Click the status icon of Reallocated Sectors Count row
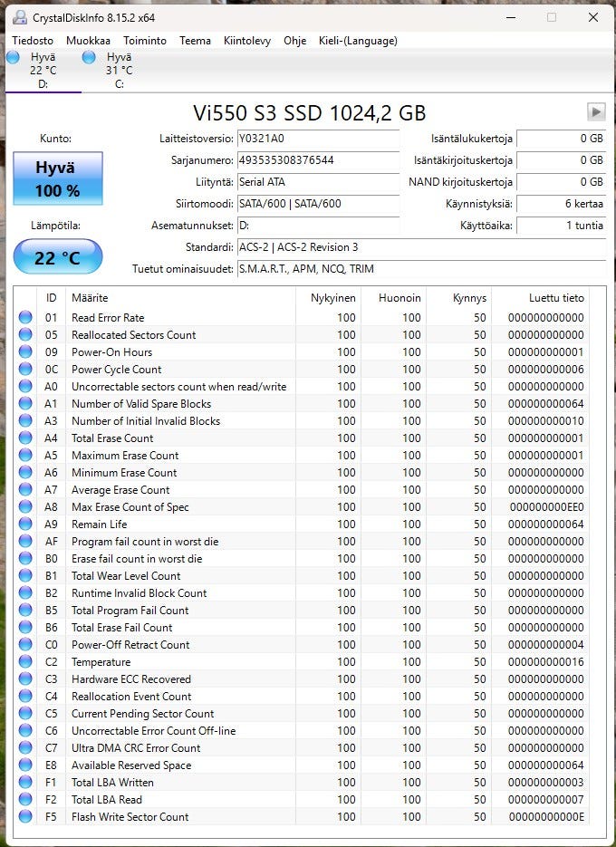The width and height of the screenshot is (616, 847). click(25, 334)
